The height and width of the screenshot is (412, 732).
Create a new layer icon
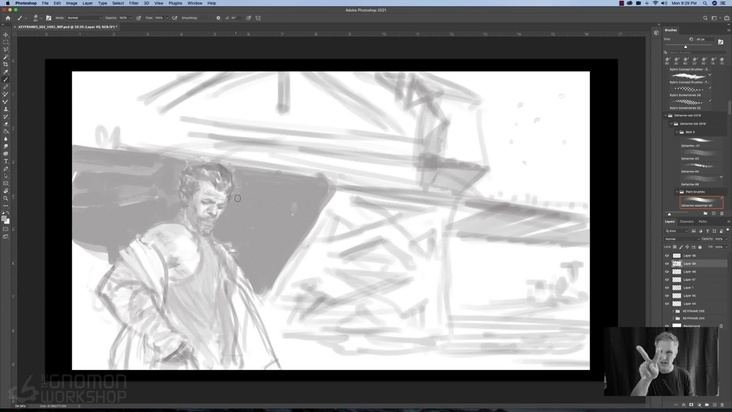point(715,405)
